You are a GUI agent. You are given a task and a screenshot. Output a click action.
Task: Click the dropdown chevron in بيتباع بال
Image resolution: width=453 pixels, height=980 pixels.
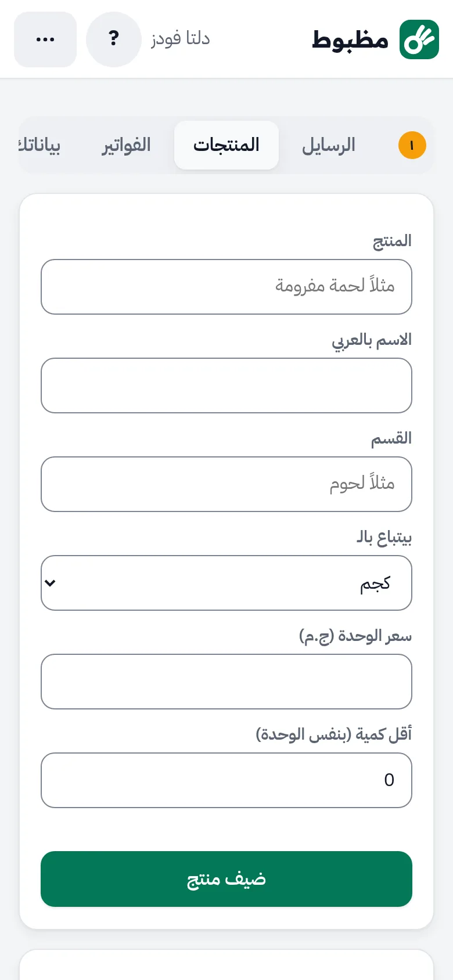pyautogui.click(x=51, y=583)
